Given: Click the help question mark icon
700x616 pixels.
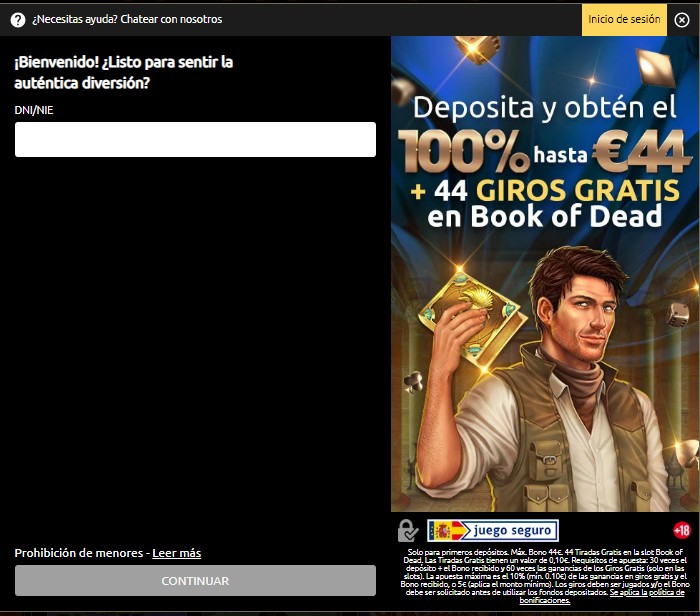Looking at the screenshot, I should (18, 20).
